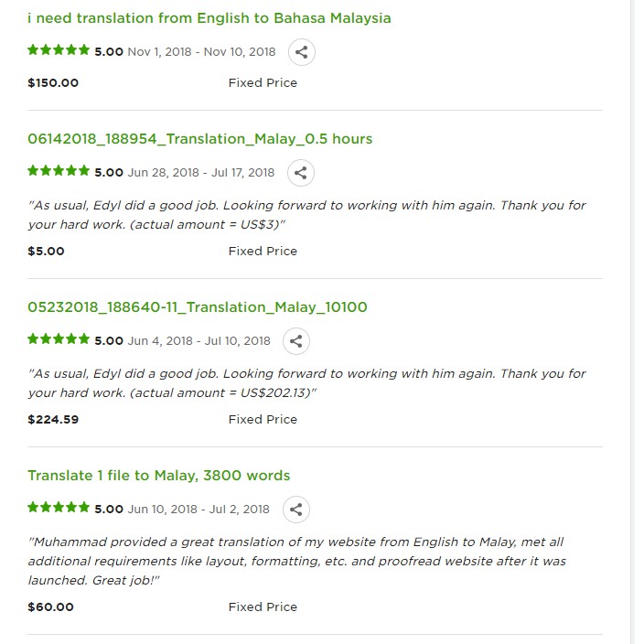Click the $60.00 price amount
644x644 pixels.
(51, 606)
